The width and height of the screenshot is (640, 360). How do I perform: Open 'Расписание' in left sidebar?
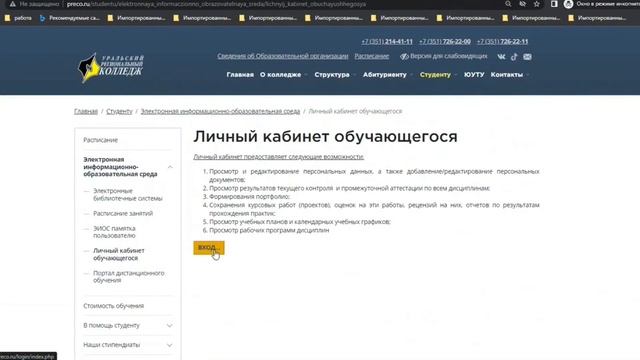[x=100, y=140]
